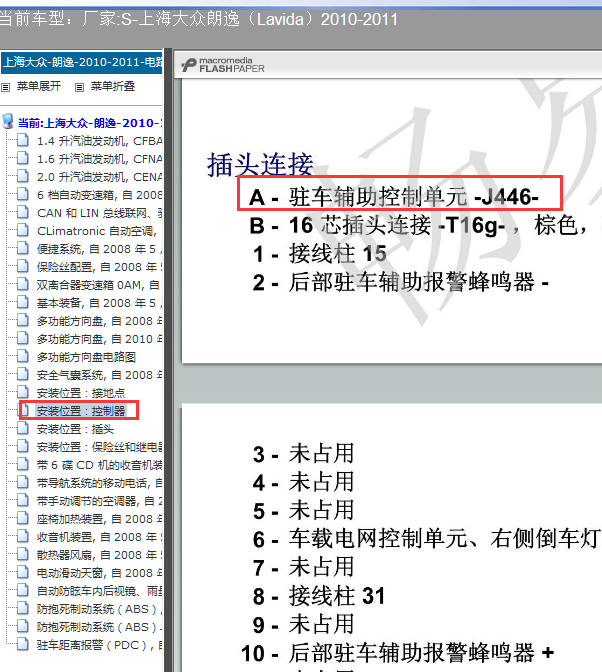Click page icon beside 电动滑动天窗
602x672 pixels.
23,572
